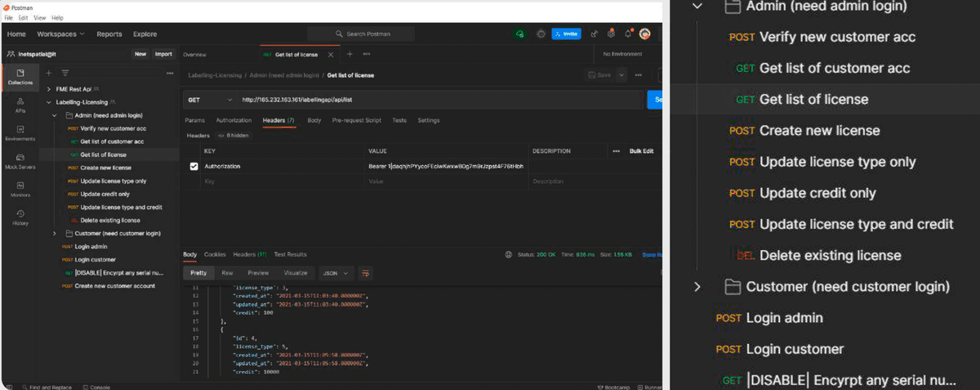
Task: Click the Import button
Action: click(164, 54)
